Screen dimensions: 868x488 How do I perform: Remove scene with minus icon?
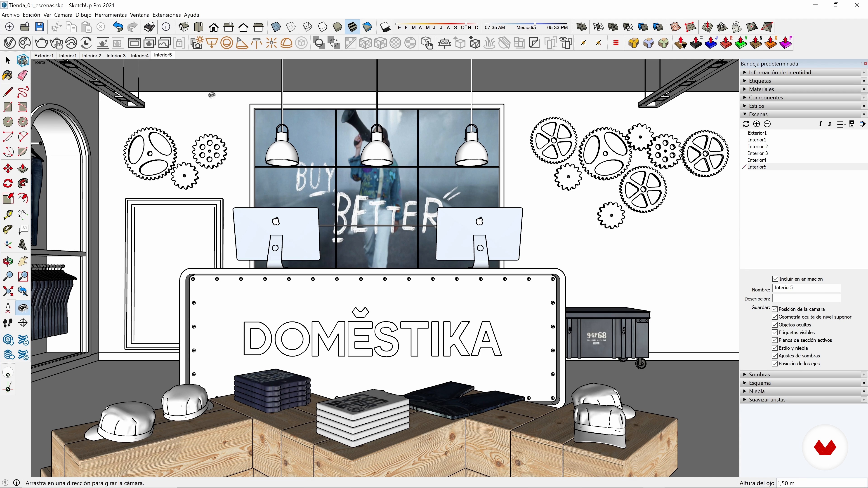[767, 124]
